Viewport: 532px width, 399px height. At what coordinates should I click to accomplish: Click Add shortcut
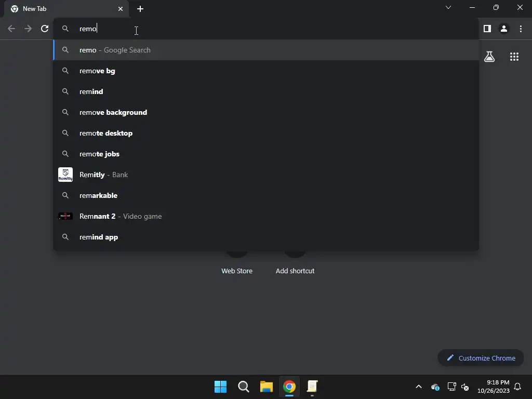coord(295,271)
